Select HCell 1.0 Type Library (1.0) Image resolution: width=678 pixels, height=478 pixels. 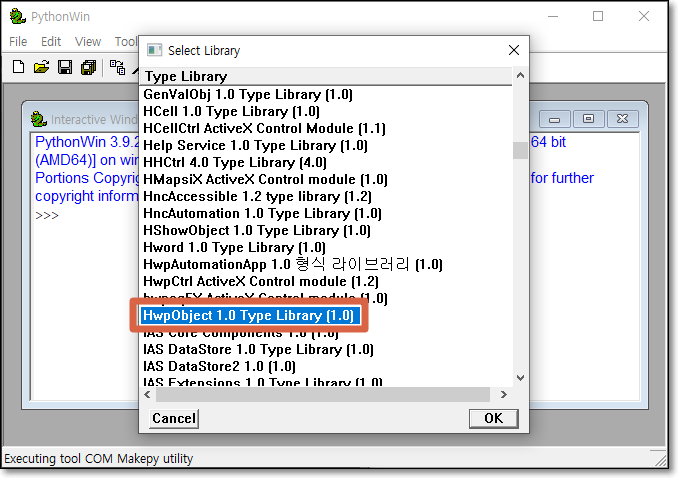click(231, 112)
